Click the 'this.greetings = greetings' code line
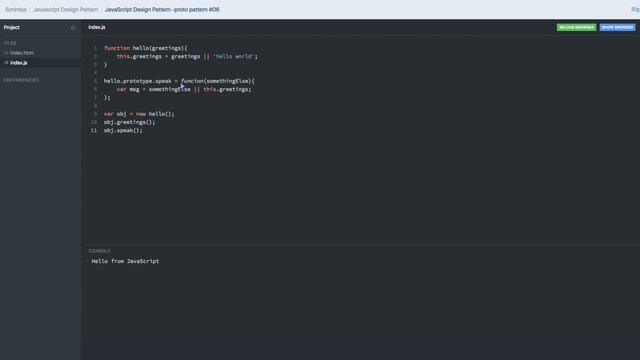The height and width of the screenshot is (360, 640). (x=187, y=56)
